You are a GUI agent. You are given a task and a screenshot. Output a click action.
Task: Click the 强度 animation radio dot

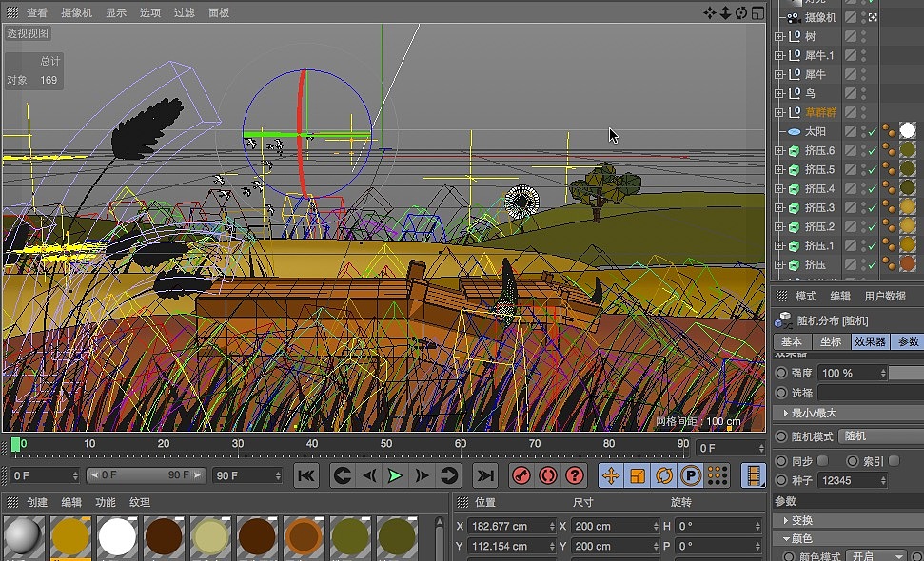781,373
